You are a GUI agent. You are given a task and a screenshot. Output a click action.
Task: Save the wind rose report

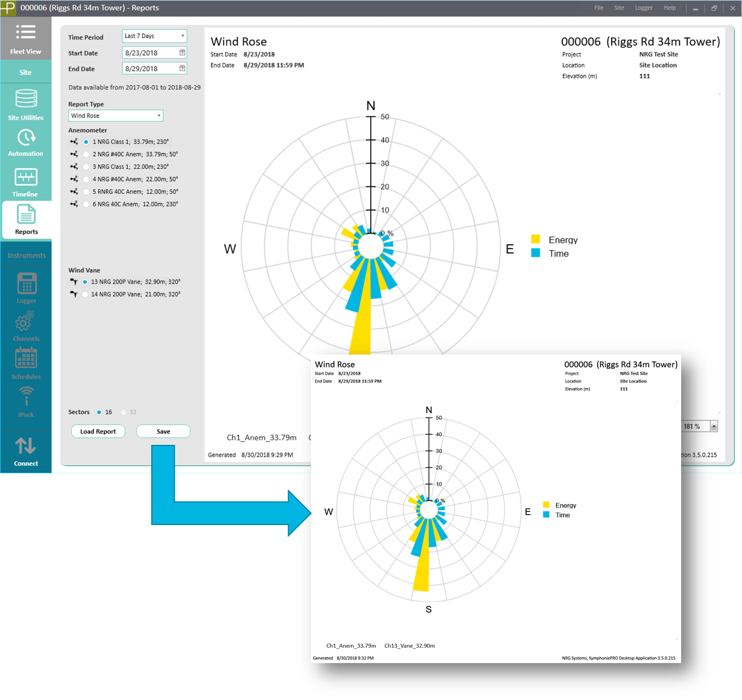[163, 431]
